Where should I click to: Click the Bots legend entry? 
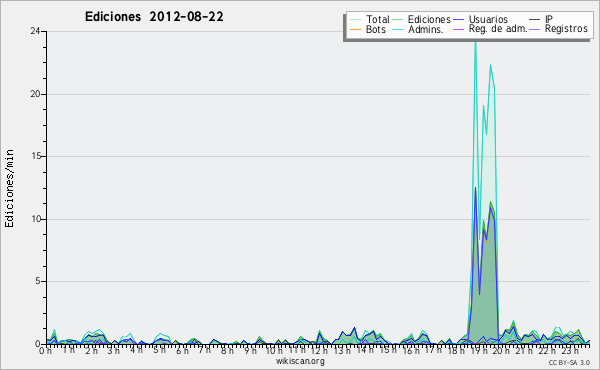point(368,29)
